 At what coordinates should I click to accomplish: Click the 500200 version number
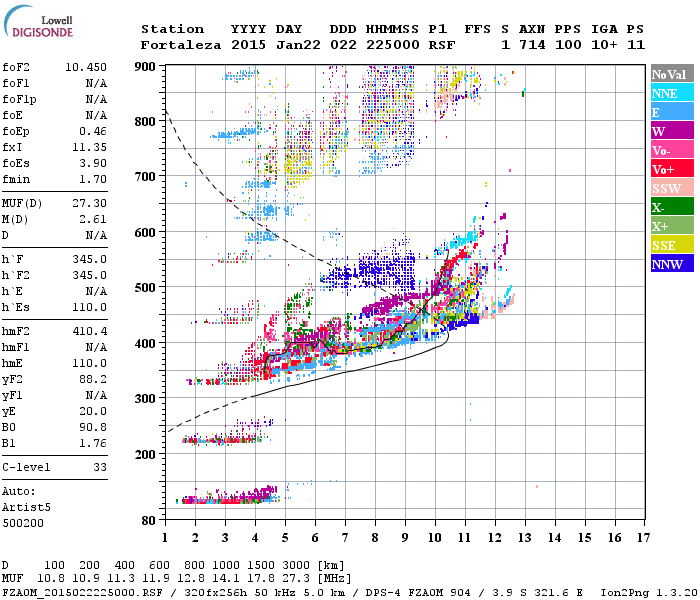point(23,523)
